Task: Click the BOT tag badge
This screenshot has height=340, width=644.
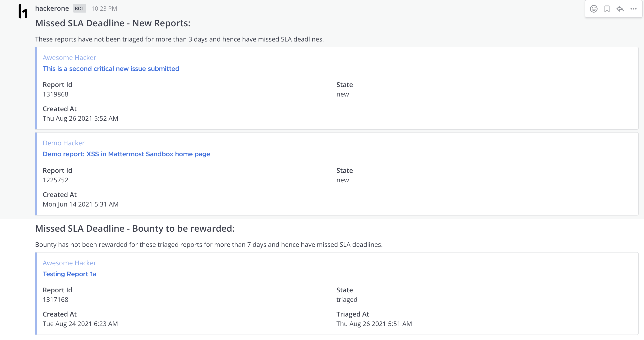Action: click(x=79, y=8)
